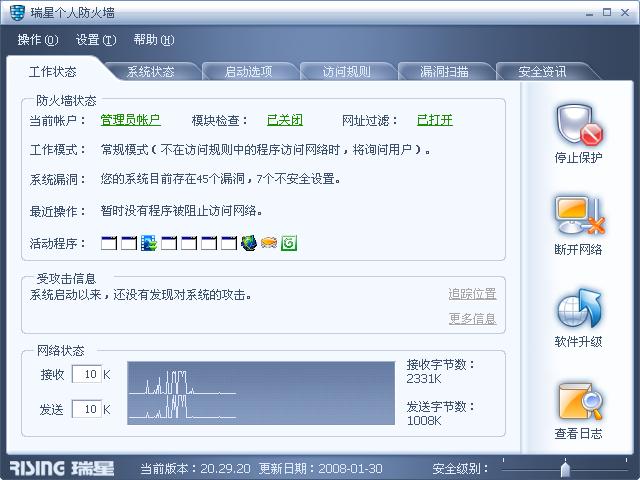Click the 停止保护 label

(578, 158)
